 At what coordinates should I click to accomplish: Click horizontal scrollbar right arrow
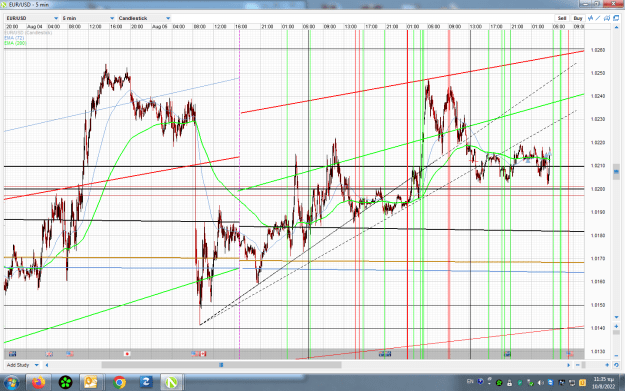pos(569,365)
